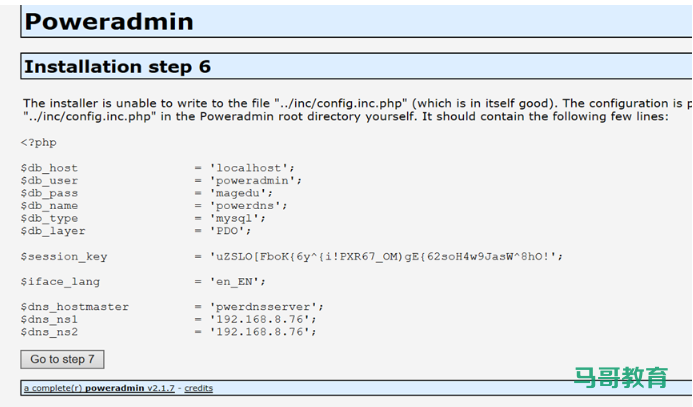
Task: Click the Installation step 6 heading
Action: tap(117, 67)
